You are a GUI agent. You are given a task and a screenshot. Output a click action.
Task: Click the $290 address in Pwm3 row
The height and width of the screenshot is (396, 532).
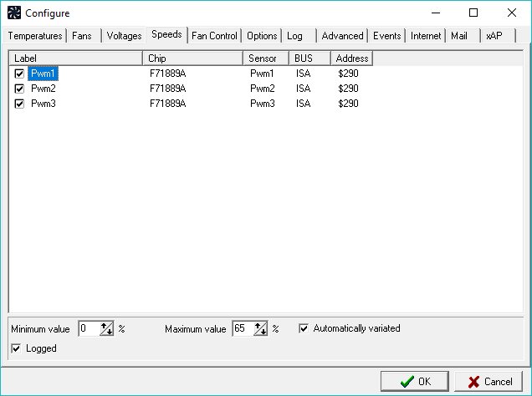pos(348,104)
